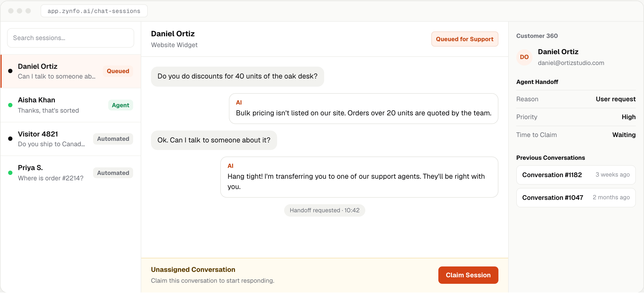Click the green status dot beside Aisha Khan
This screenshot has width=644, height=293.
point(10,105)
